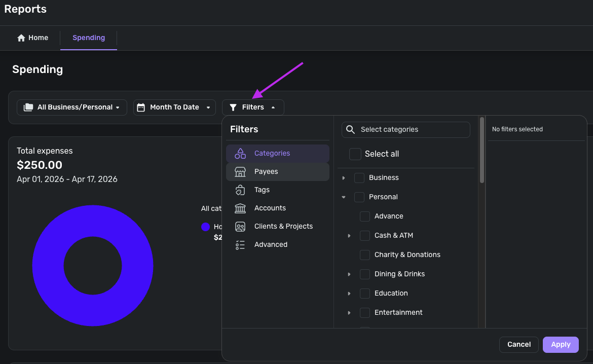Collapse the Personal category group

pyautogui.click(x=344, y=197)
